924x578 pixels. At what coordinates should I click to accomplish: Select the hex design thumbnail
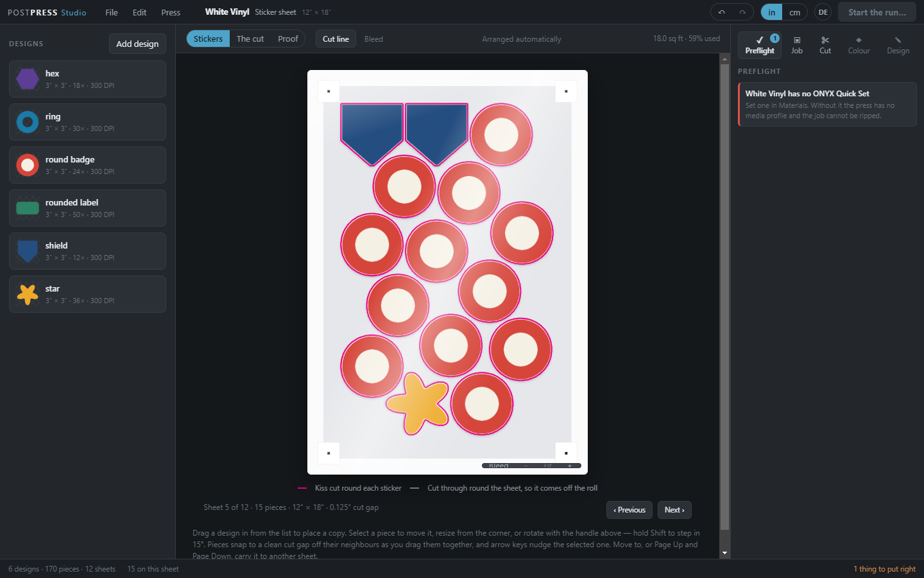point(28,79)
